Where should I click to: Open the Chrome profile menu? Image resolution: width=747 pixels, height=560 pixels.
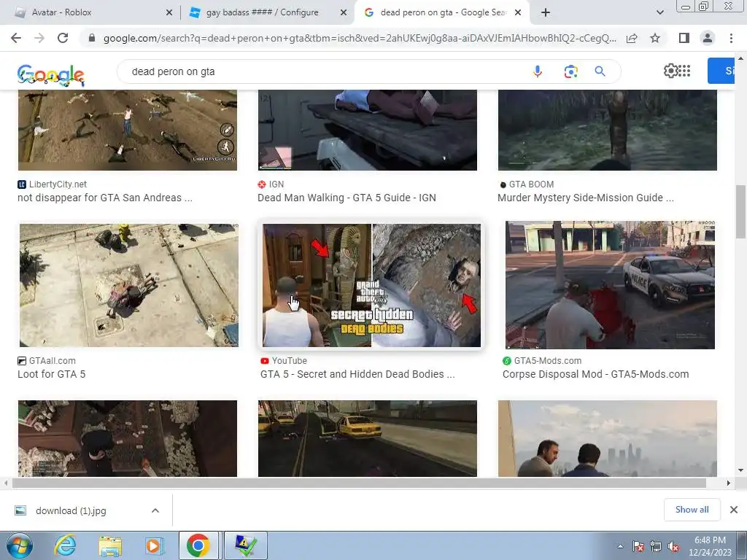pyautogui.click(x=708, y=38)
